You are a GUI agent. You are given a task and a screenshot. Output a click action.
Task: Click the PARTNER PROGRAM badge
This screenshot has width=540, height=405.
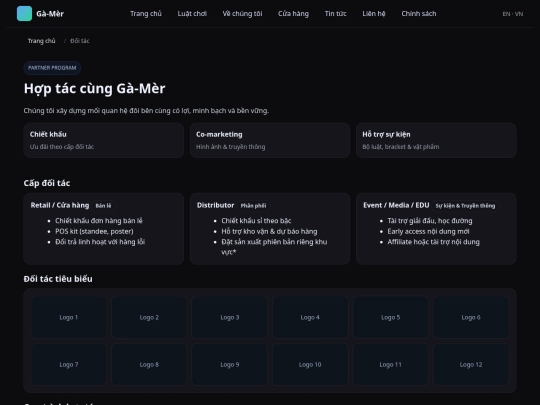tap(52, 68)
